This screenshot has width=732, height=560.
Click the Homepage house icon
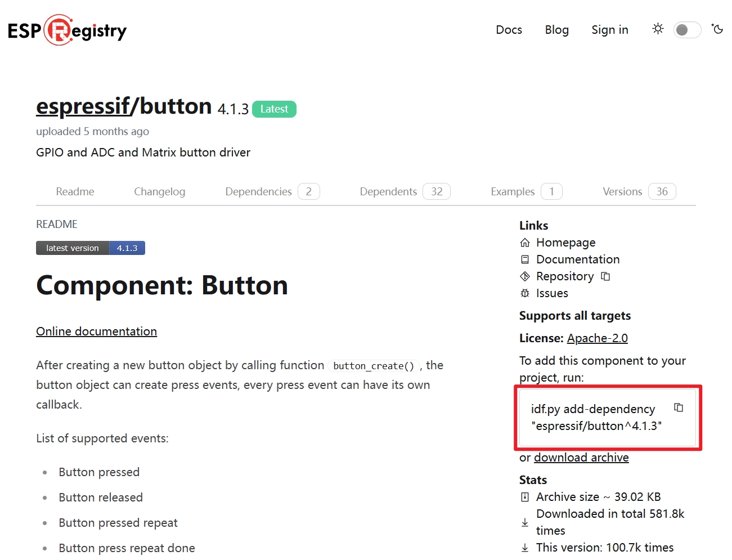point(525,243)
